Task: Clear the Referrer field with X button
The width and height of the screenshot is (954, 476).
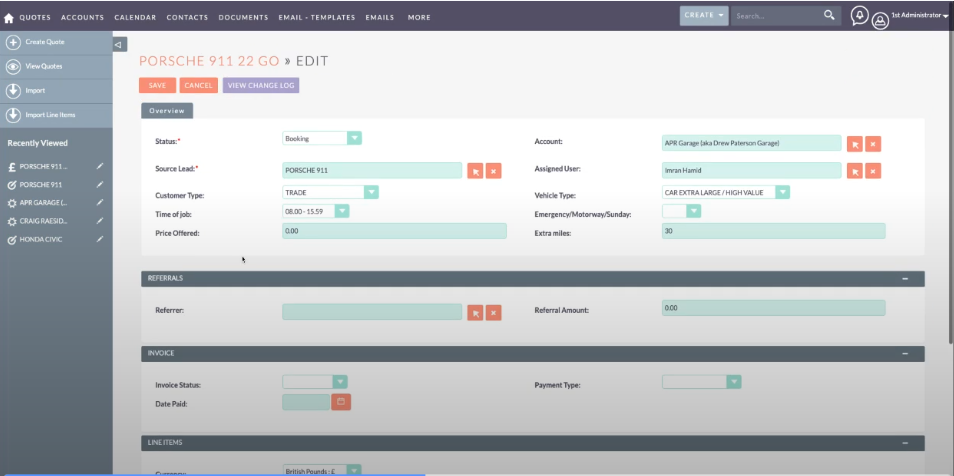Action: pos(493,312)
